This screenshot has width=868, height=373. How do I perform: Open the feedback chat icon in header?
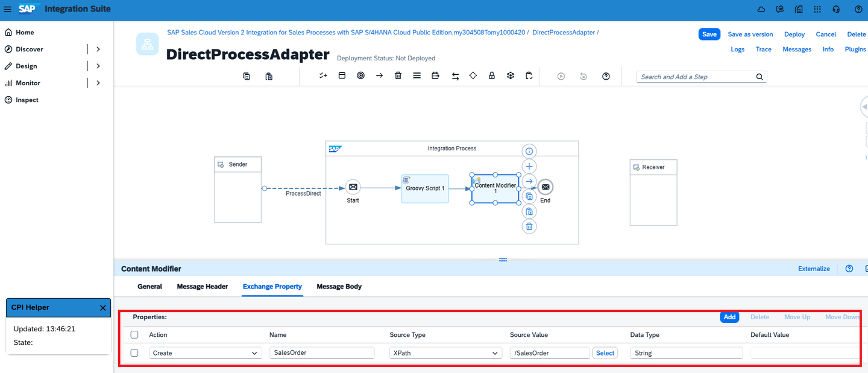click(780, 9)
